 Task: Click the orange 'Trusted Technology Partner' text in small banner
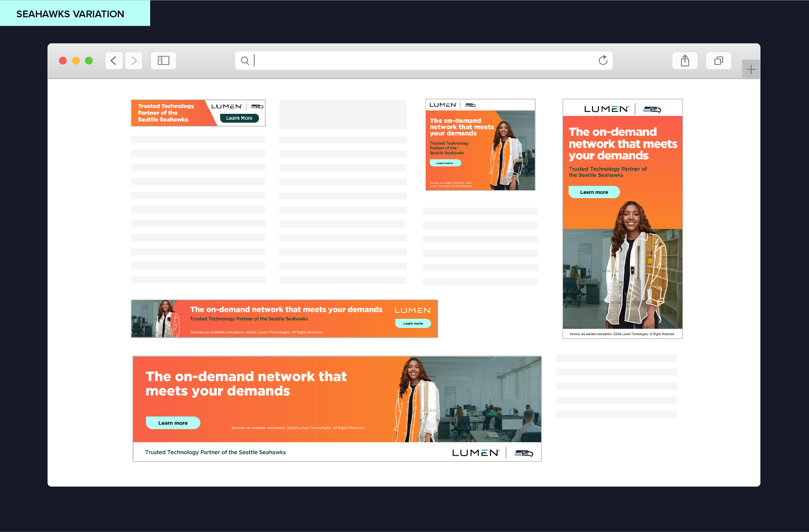click(166, 113)
